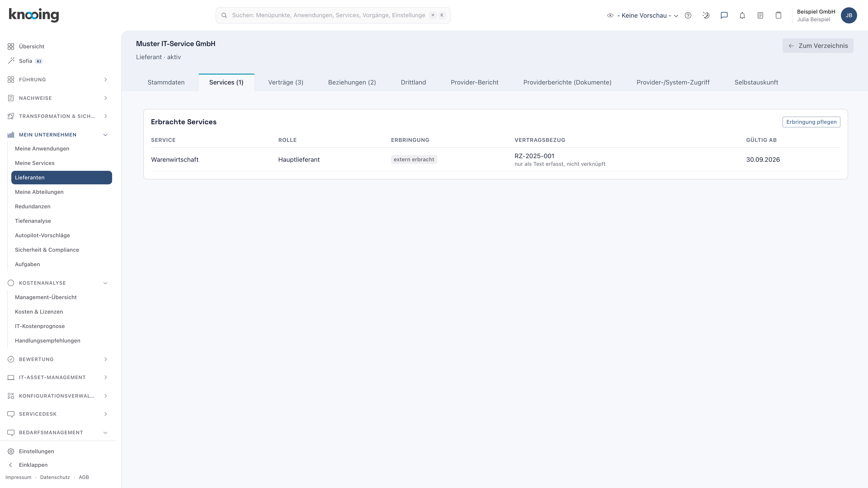Click the knooing logo
Screen dimensions: 868x488
(x=34, y=15)
